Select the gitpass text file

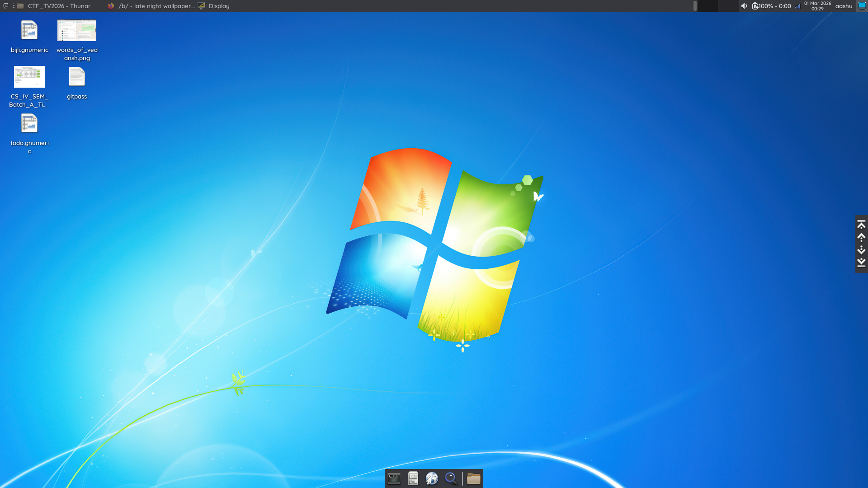77,77
